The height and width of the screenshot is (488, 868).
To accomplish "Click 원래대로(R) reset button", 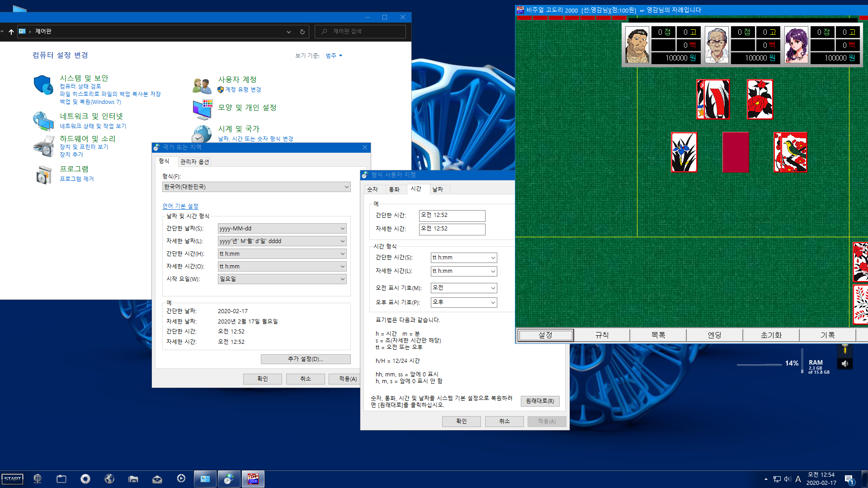I will (540, 401).
